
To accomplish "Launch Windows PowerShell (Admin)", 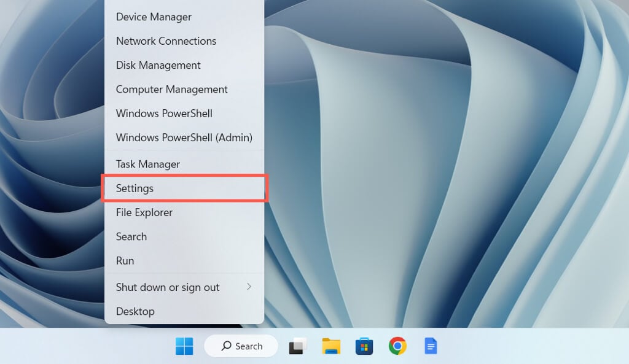I will click(184, 137).
